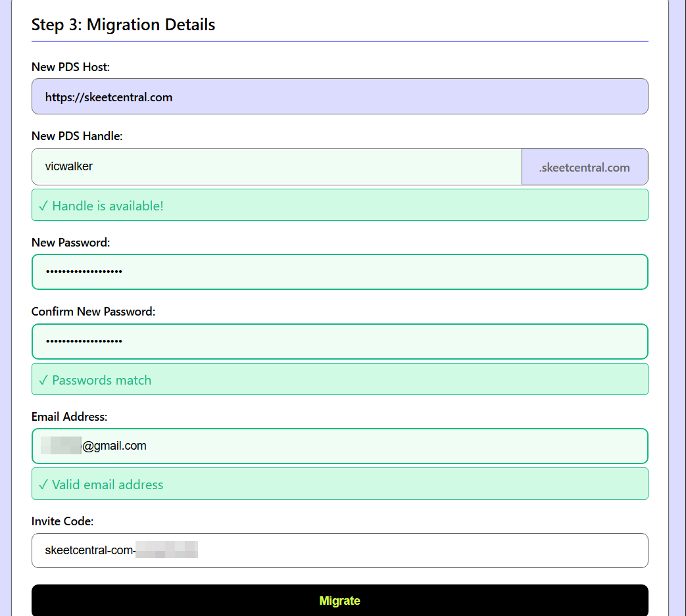Select the Email Address input field
The height and width of the screenshot is (616, 686).
[339, 446]
